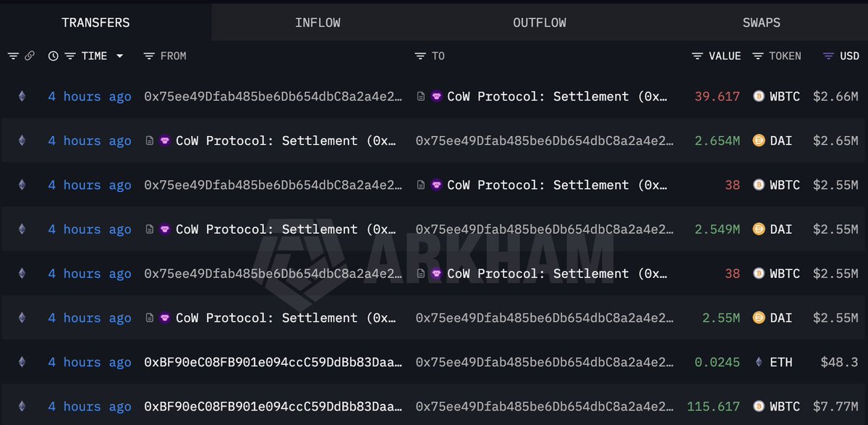Switch to the SWAPS tab
Image resolution: width=868 pixels, height=425 pixels.
[x=761, y=22]
